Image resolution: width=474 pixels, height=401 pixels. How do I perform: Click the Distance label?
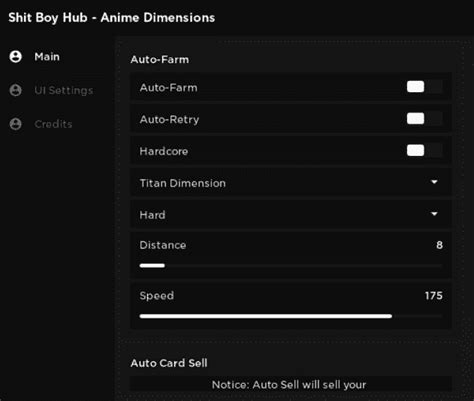tap(163, 245)
